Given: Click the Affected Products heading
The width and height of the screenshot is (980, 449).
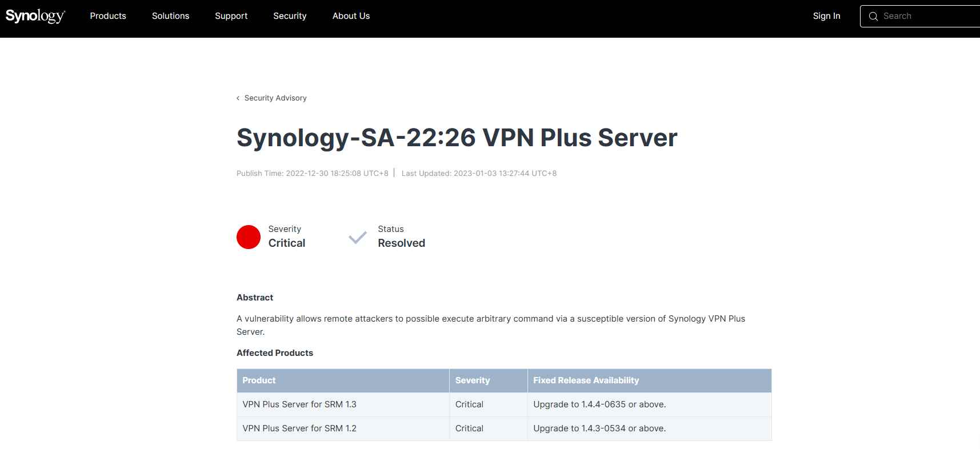Looking at the screenshot, I should (x=275, y=353).
